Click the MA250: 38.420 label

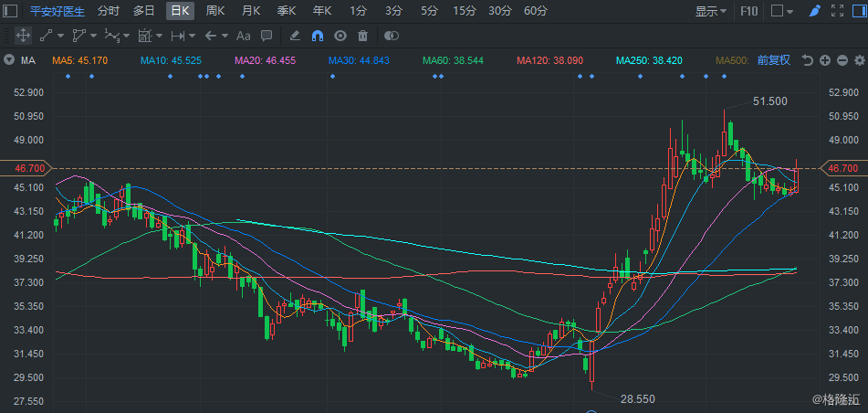(x=649, y=60)
